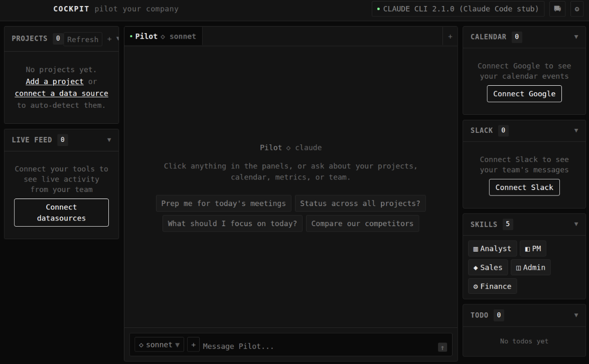
Task: Click the Skills count badge 5
Action: [508, 224]
